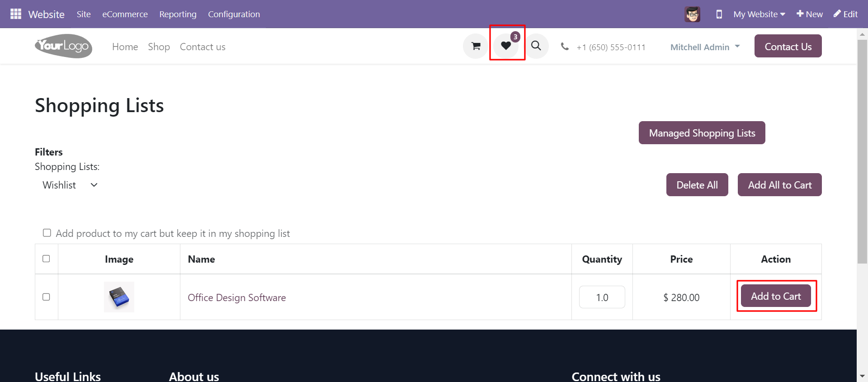The height and width of the screenshot is (382, 868).
Task: Go to the Home page link
Action: [x=125, y=47]
